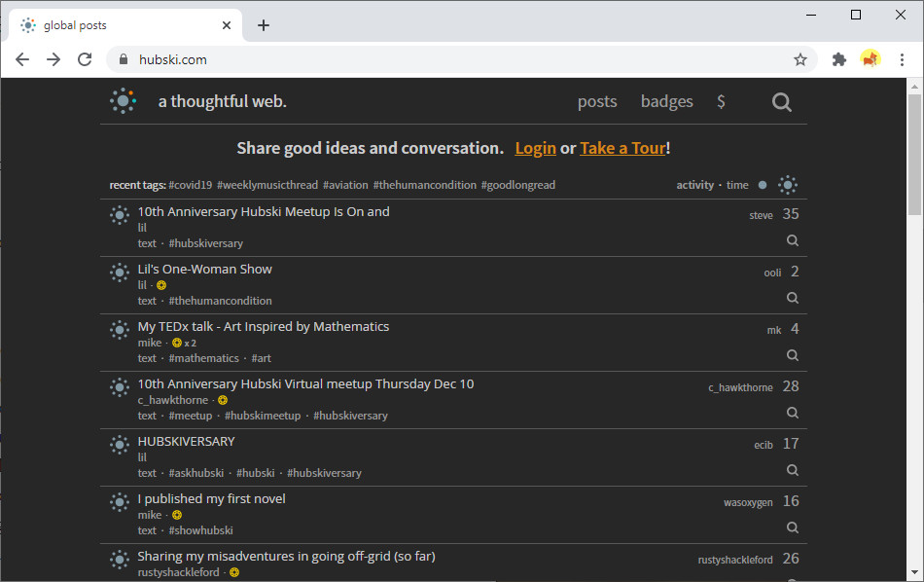Open the badges menu
Image resolution: width=924 pixels, height=582 pixels.
[x=666, y=101]
